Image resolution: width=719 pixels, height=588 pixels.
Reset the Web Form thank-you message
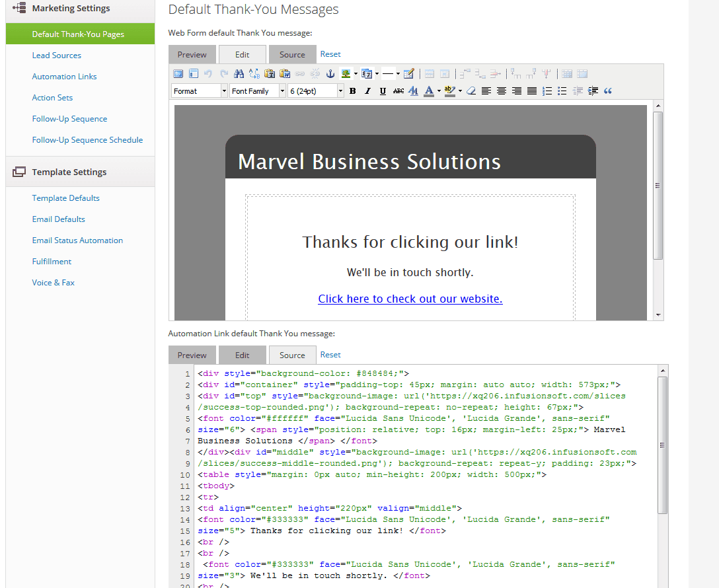(330, 54)
